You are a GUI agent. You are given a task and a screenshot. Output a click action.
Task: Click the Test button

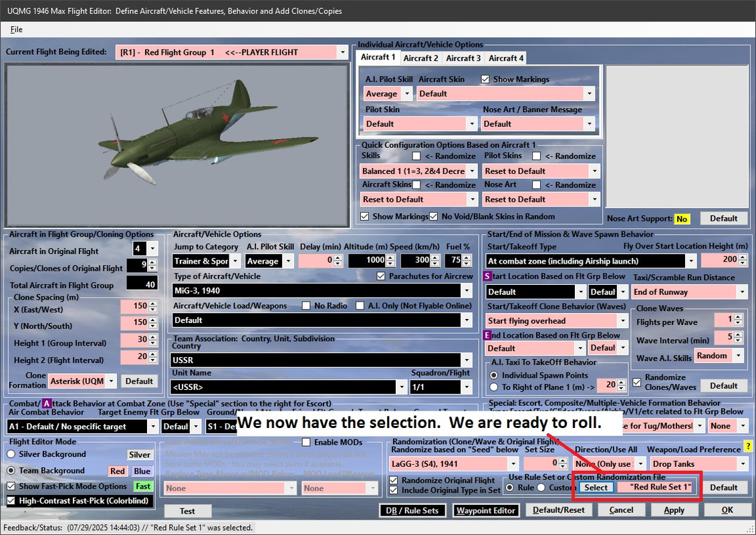pyautogui.click(x=188, y=512)
